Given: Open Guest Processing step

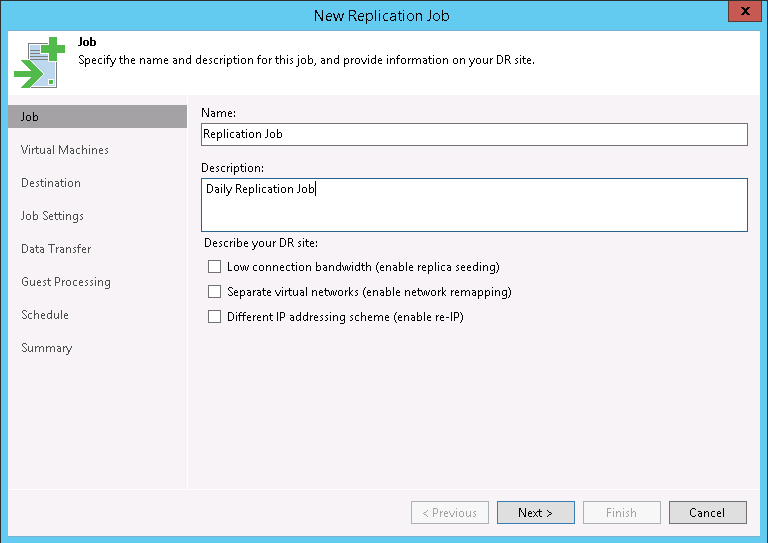Looking at the screenshot, I should point(66,282).
